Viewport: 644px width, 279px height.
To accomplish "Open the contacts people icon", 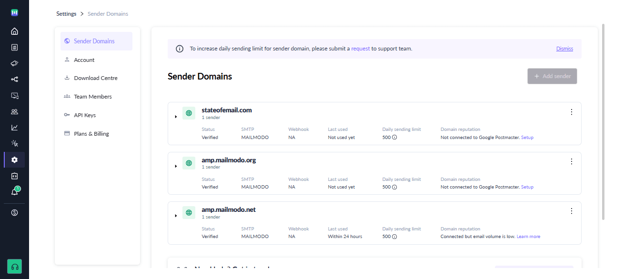I will click(14, 112).
